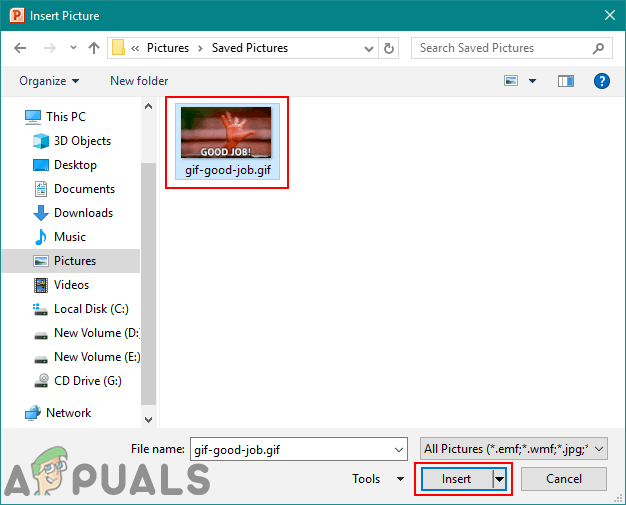This screenshot has height=505, width=626.
Task: Open recent locations dropdown chevron
Action: 73,48
